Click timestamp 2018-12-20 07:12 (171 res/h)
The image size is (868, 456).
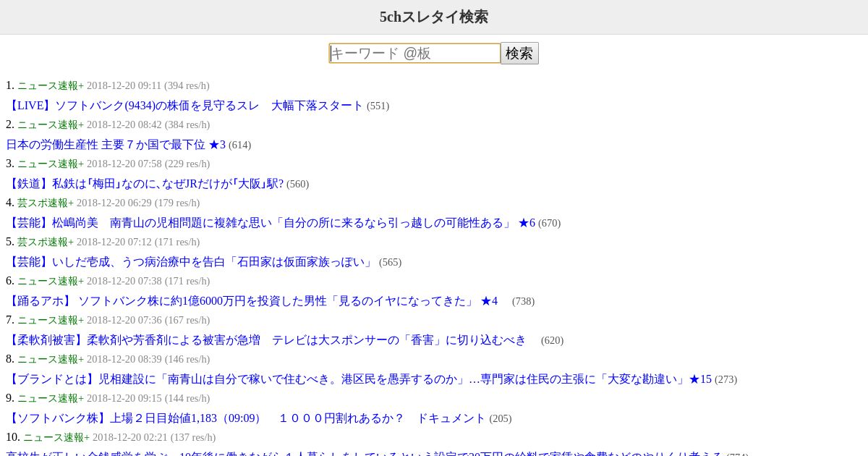[x=138, y=242]
